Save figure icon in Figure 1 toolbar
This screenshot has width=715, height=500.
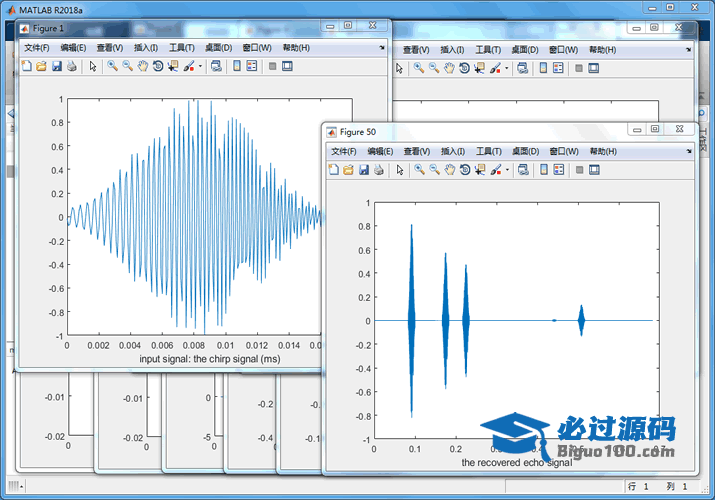[x=57, y=67]
